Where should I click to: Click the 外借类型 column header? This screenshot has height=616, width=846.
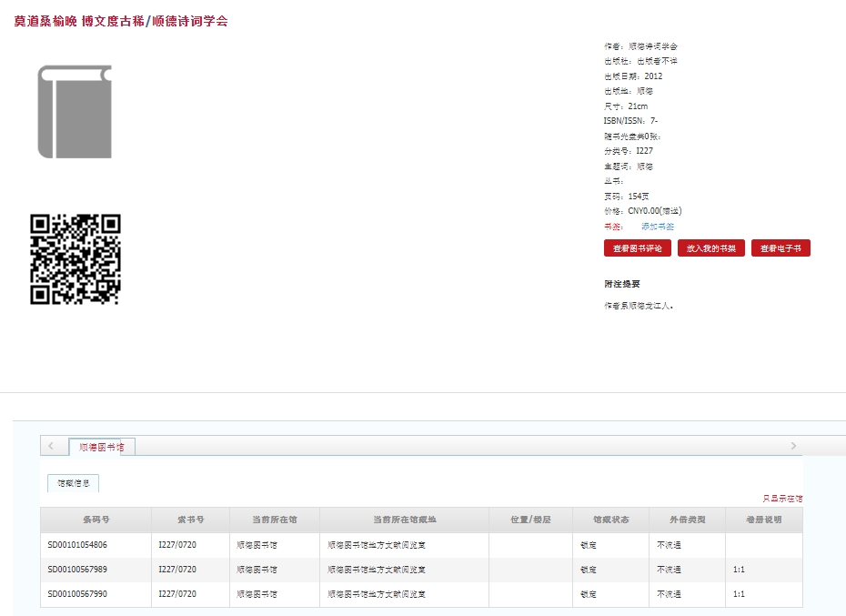point(688,520)
